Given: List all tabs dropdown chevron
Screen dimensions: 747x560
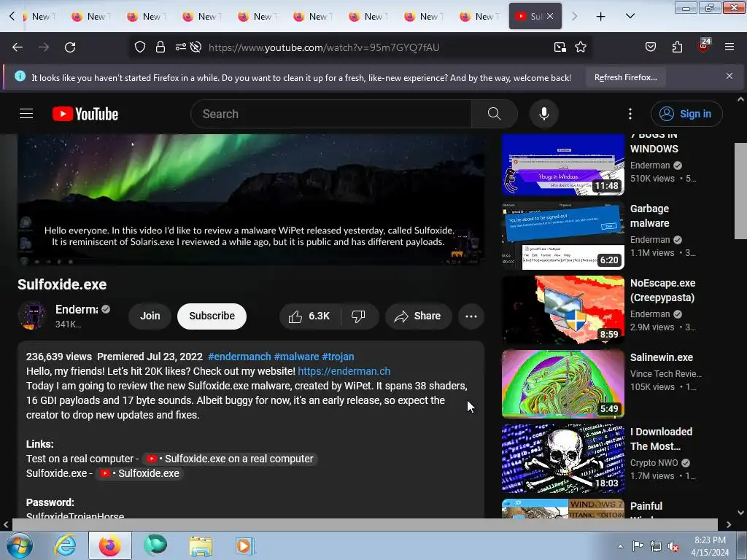Looking at the screenshot, I should point(630,17).
